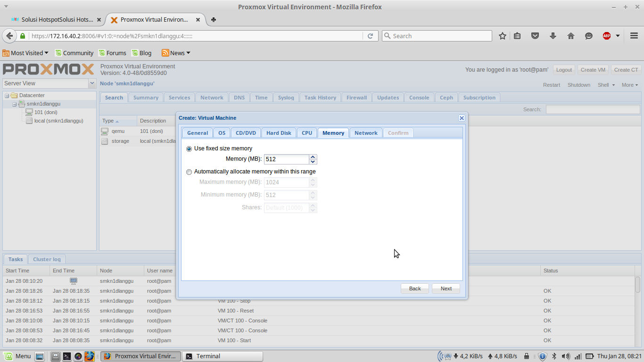Viewport: 644px width, 362px height.
Task: Click the Bluetooth tray icon
Action: [x=554, y=356]
